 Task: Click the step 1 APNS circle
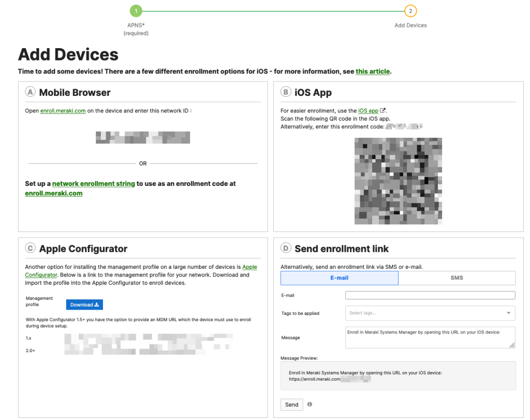[136, 11]
